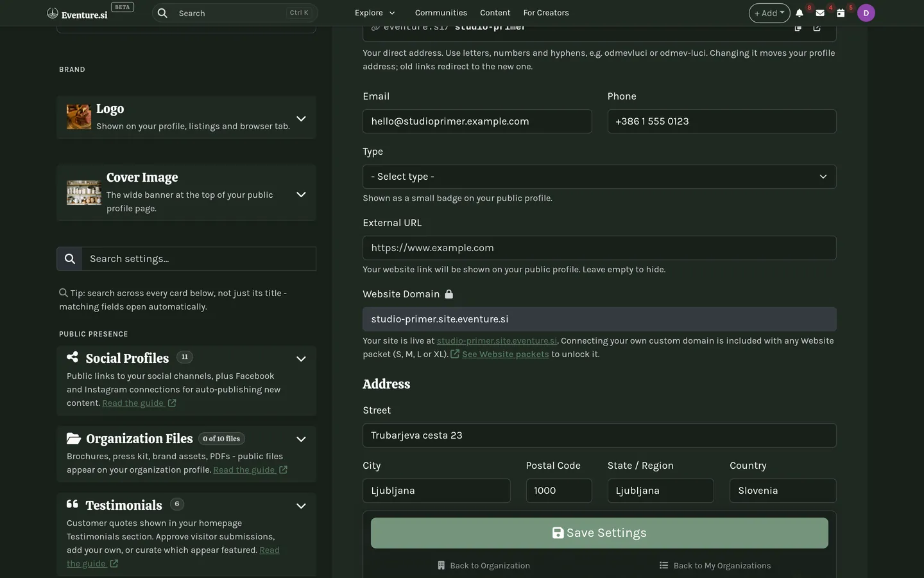This screenshot has height=578, width=924.
Task: Click external icon after Social Profiles guide link
Action: tap(172, 403)
